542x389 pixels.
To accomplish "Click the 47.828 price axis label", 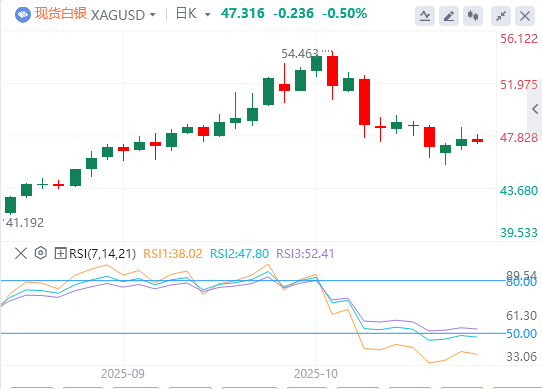I will pos(519,138).
